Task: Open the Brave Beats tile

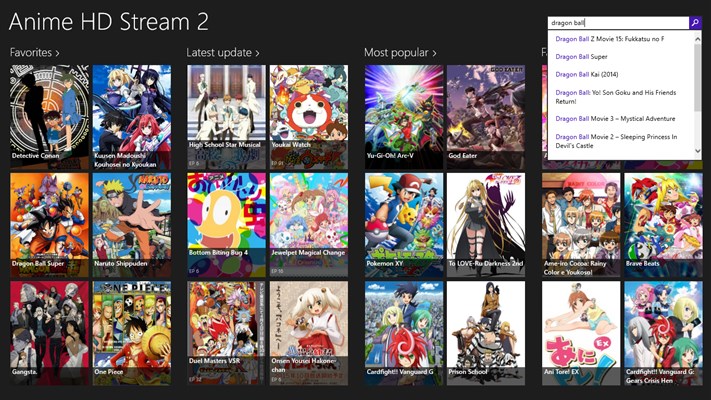Action: point(663,225)
